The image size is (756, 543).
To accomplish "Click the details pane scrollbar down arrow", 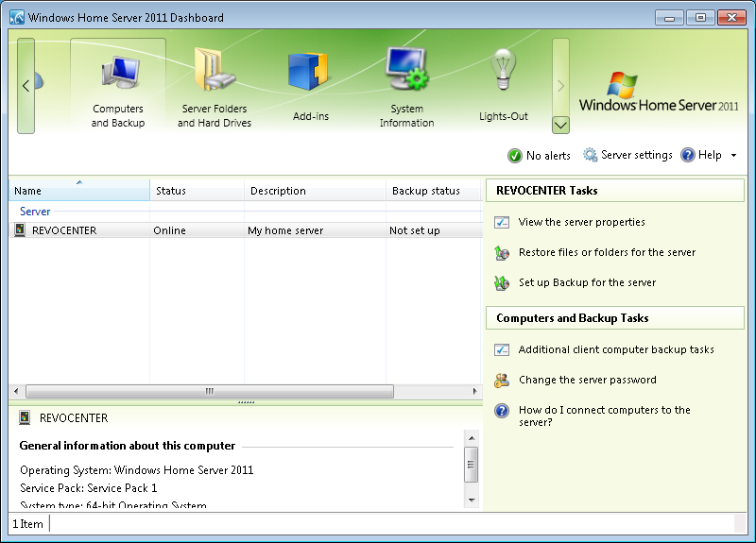I will click(472, 501).
